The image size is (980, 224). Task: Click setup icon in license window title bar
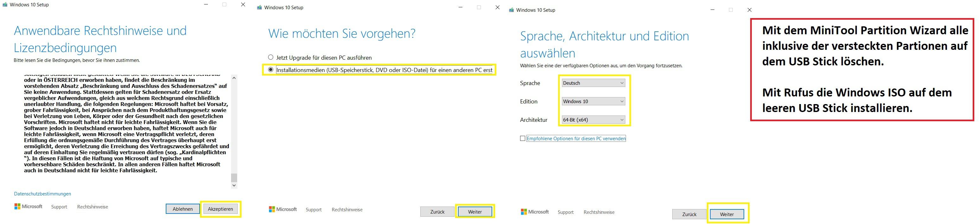click(x=5, y=4)
